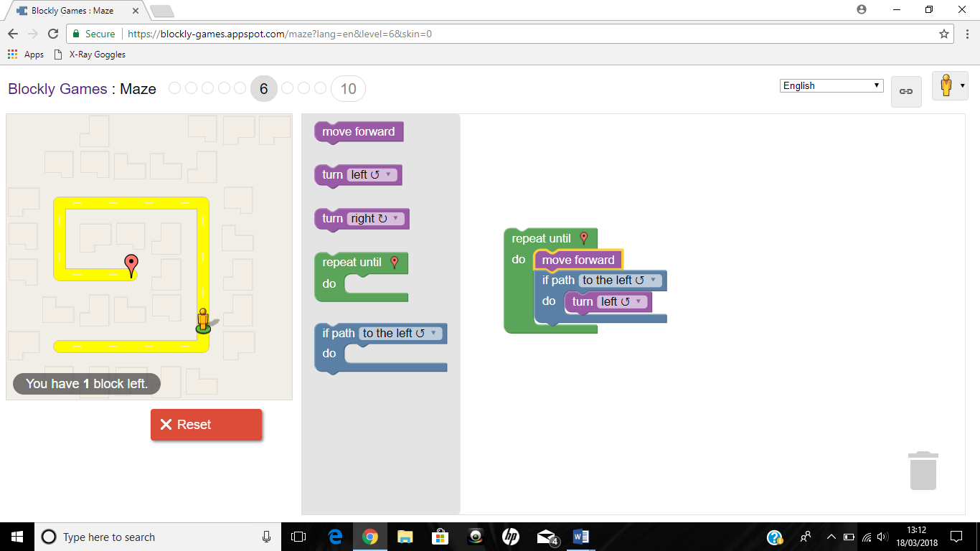980x551 pixels.
Task: Open the Action Center notifications icon
Action: pos(956,537)
